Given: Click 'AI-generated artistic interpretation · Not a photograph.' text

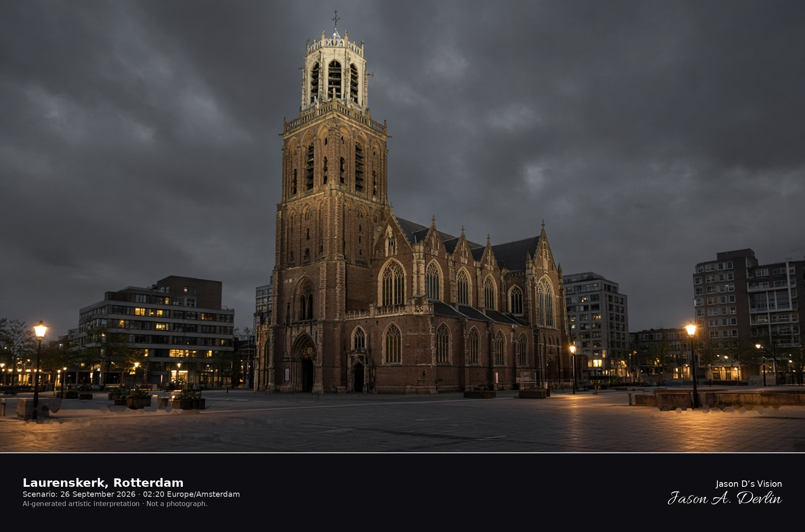Looking at the screenshot, I should coord(115,504).
